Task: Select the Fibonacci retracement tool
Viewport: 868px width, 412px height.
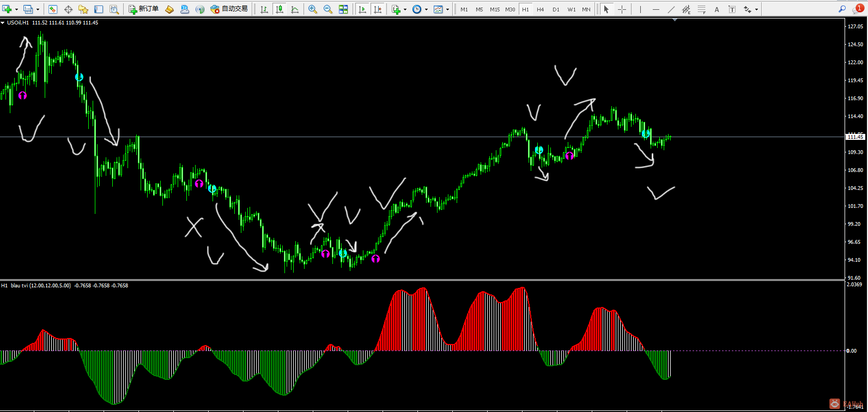Action: (x=701, y=9)
